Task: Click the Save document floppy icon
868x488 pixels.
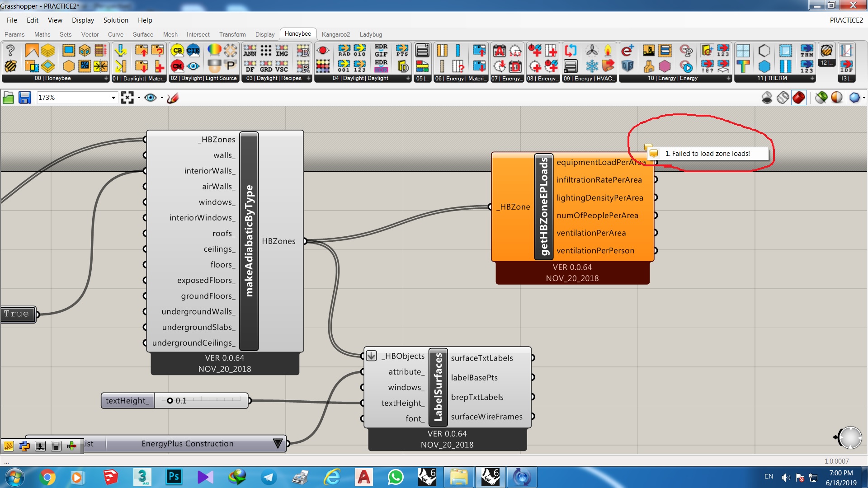Action: (24, 98)
